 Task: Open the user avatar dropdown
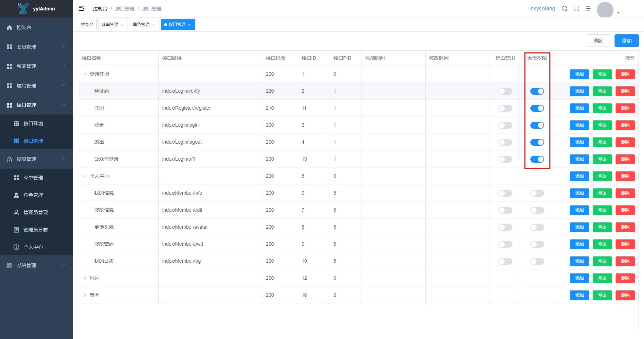pyautogui.click(x=608, y=10)
